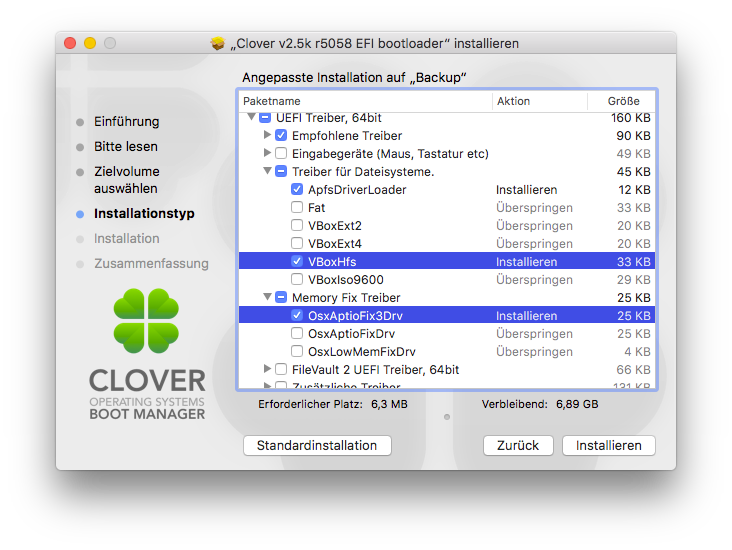The height and width of the screenshot is (550, 732).
Task: Click the Standardinstallation button
Action: click(x=317, y=446)
